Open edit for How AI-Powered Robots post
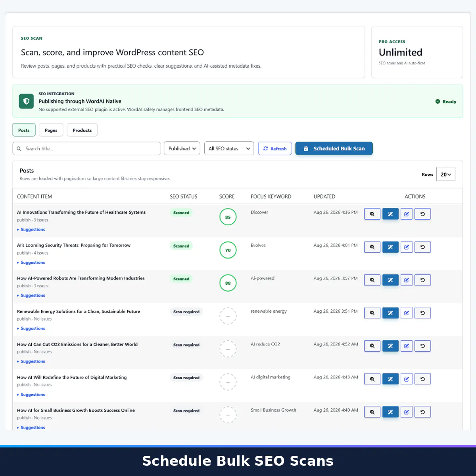Viewport: 476px width, 476px height. [407, 280]
